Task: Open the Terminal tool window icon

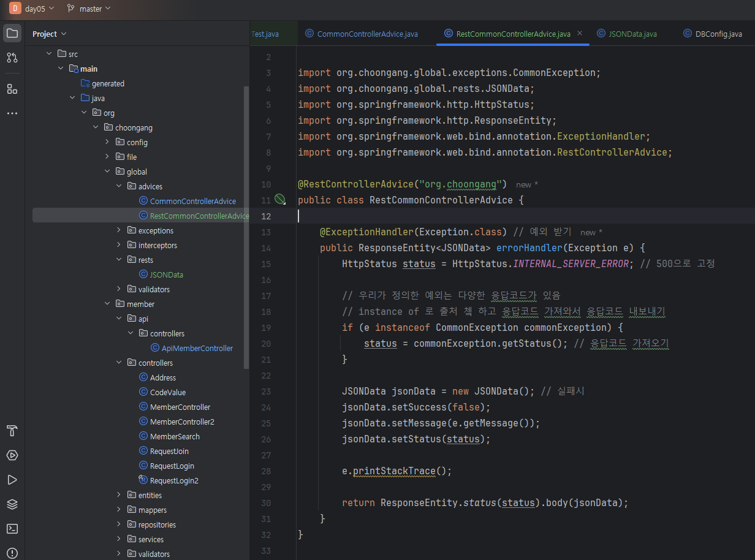Action: (x=12, y=529)
